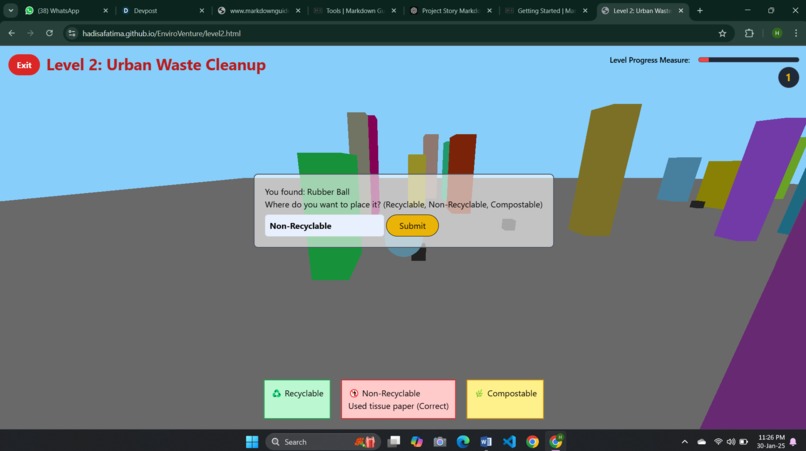Select the yellow Compostable bin
The height and width of the screenshot is (451, 806).
(505, 399)
